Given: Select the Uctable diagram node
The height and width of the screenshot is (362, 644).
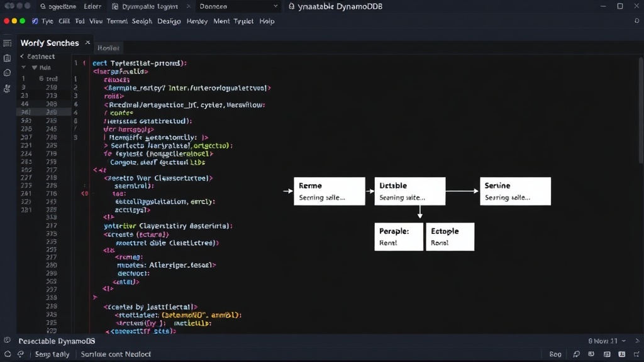Looking at the screenshot, I should point(410,191).
